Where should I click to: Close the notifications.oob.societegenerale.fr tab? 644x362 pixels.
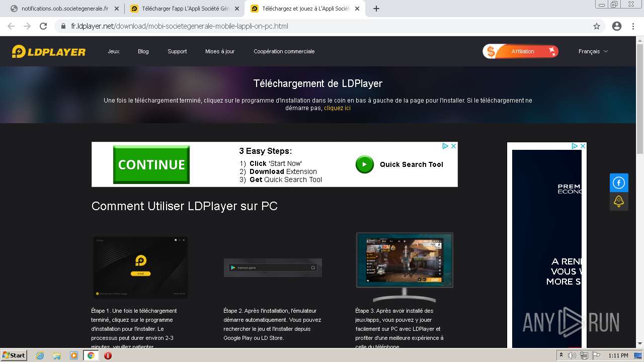coord(116,9)
